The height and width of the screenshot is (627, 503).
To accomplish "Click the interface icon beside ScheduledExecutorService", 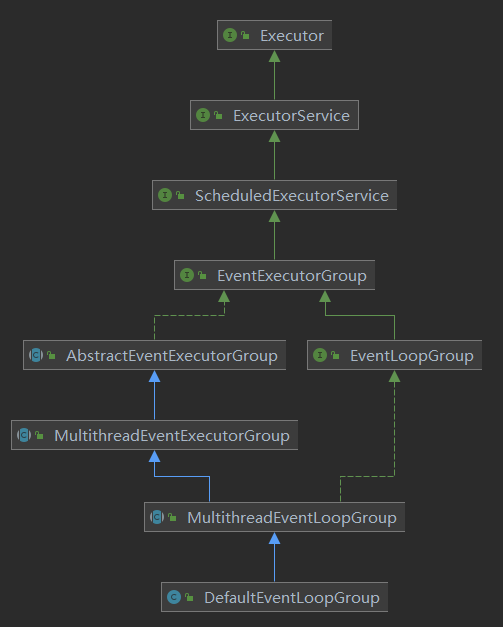I will tap(165, 195).
